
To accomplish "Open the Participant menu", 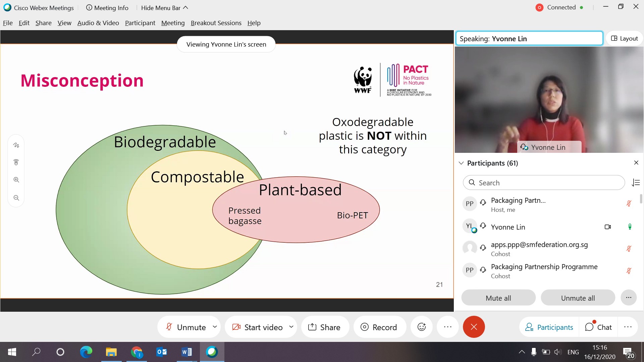I will 140,23.
